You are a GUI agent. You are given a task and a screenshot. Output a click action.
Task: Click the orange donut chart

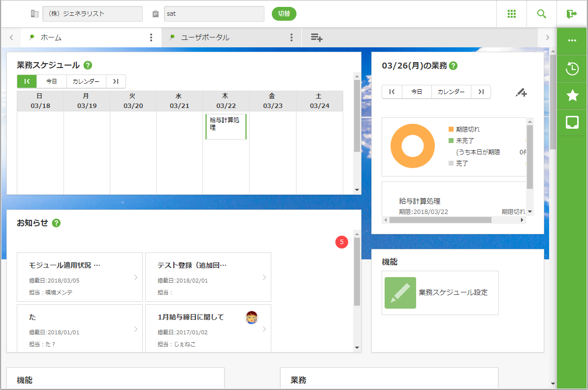[413, 146]
